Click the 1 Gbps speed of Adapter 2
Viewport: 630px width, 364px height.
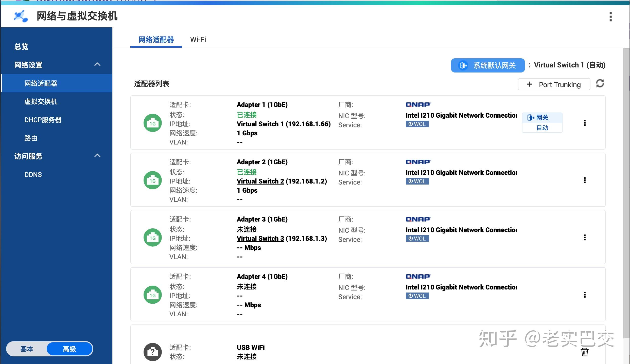coord(247,190)
